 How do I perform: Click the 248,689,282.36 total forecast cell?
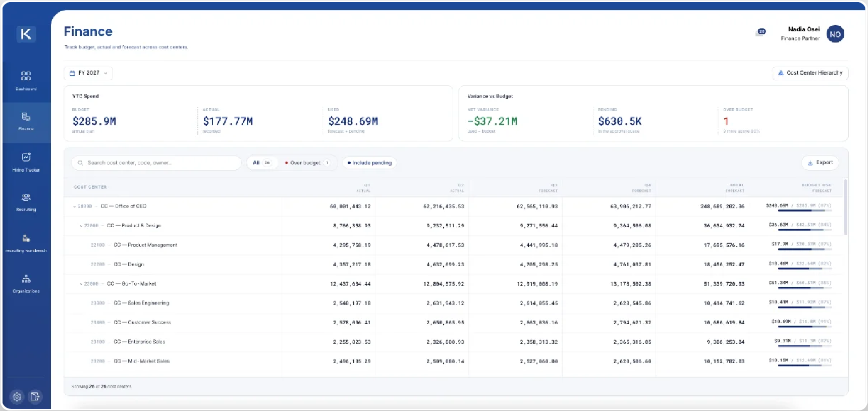coord(722,207)
